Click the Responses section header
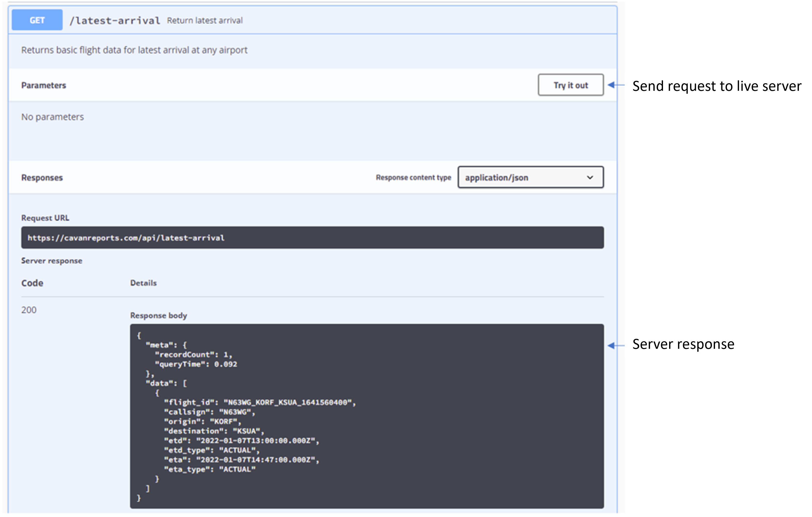 (x=42, y=177)
